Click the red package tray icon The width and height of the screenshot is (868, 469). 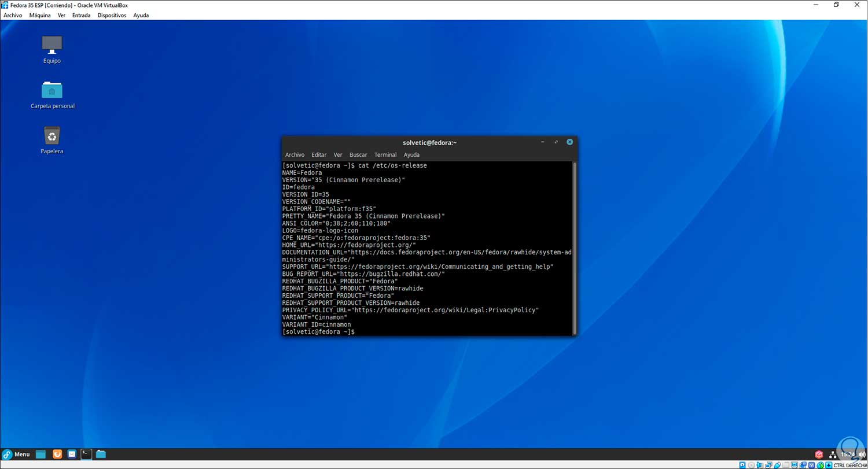click(819, 455)
